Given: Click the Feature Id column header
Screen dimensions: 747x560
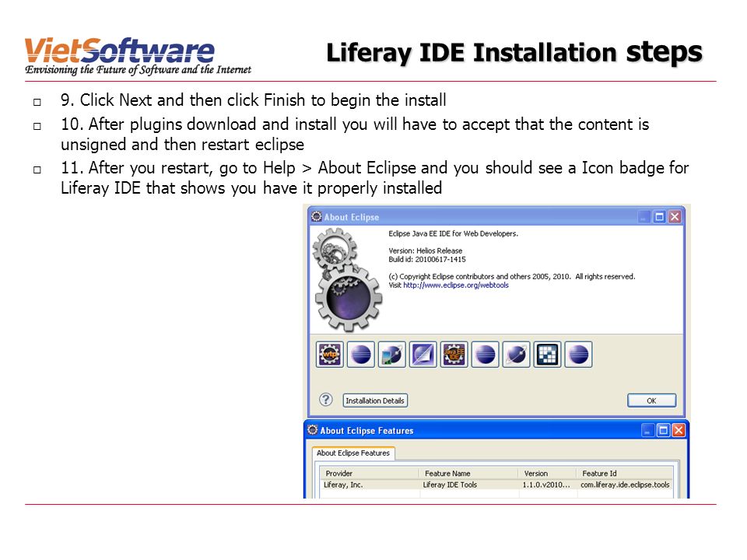Looking at the screenshot, I should (625, 474).
